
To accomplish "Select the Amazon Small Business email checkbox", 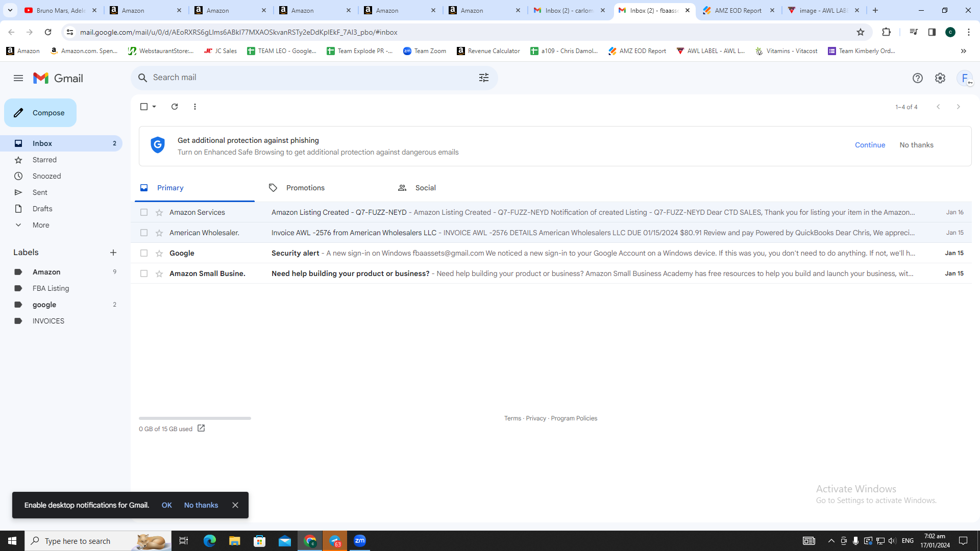I will pos(144,273).
